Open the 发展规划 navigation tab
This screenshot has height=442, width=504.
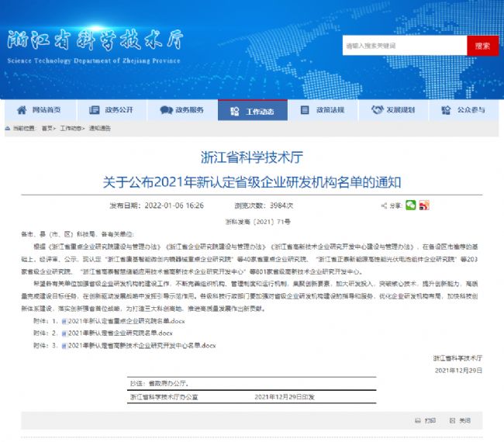393,110
